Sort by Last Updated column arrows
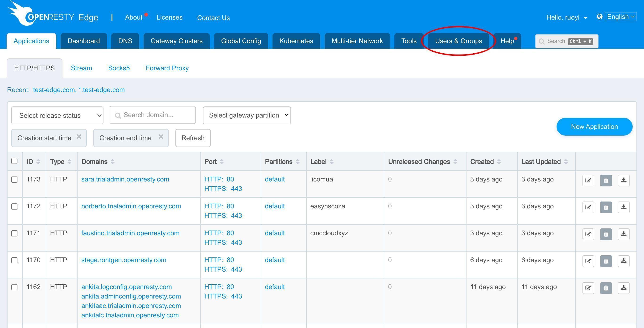This screenshot has width=644, height=328. [566, 162]
